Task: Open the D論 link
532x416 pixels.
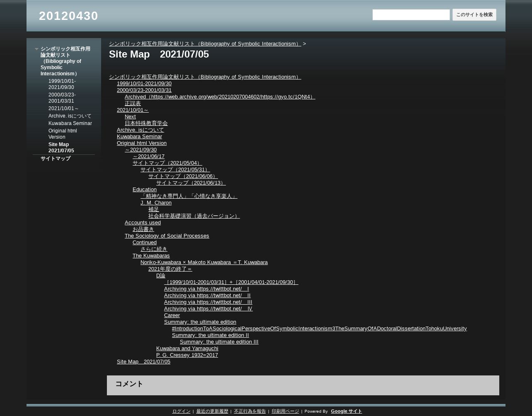Action: pyautogui.click(x=161, y=275)
